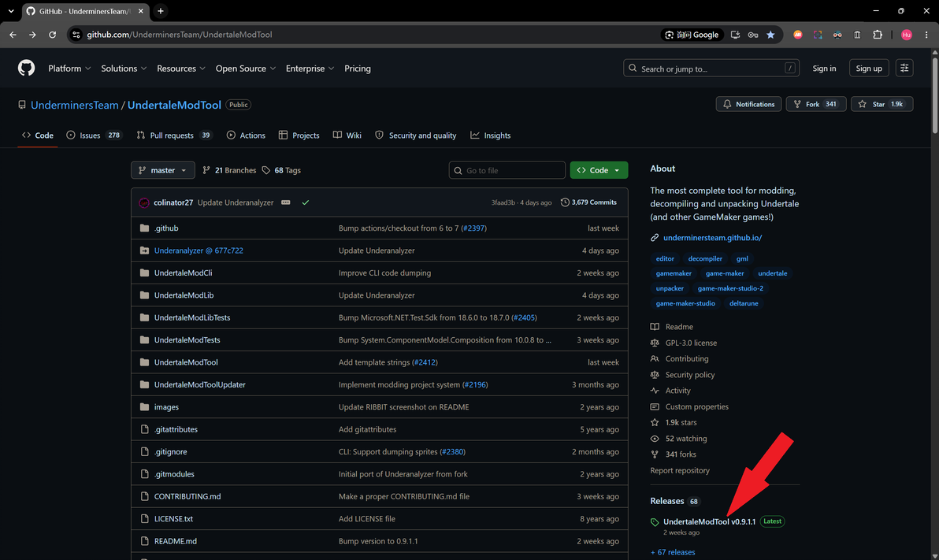This screenshot has height=560, width=939.
Task: Expand the Platform navigation menu
Action: (69, 69)
